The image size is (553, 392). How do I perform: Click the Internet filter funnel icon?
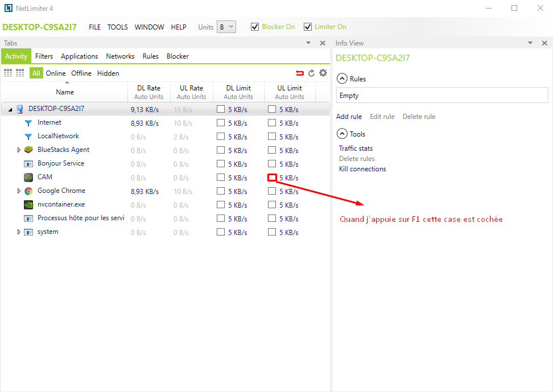(x=28, y=123)
